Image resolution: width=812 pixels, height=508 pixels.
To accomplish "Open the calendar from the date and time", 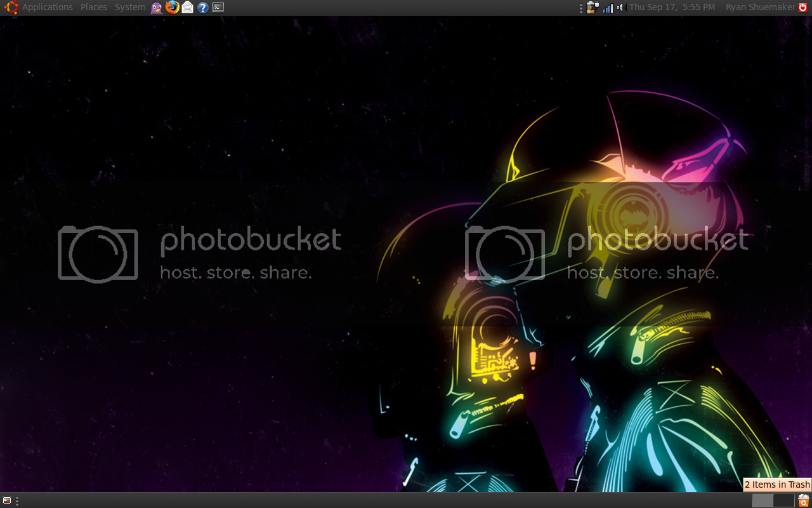I will [672, 8].
